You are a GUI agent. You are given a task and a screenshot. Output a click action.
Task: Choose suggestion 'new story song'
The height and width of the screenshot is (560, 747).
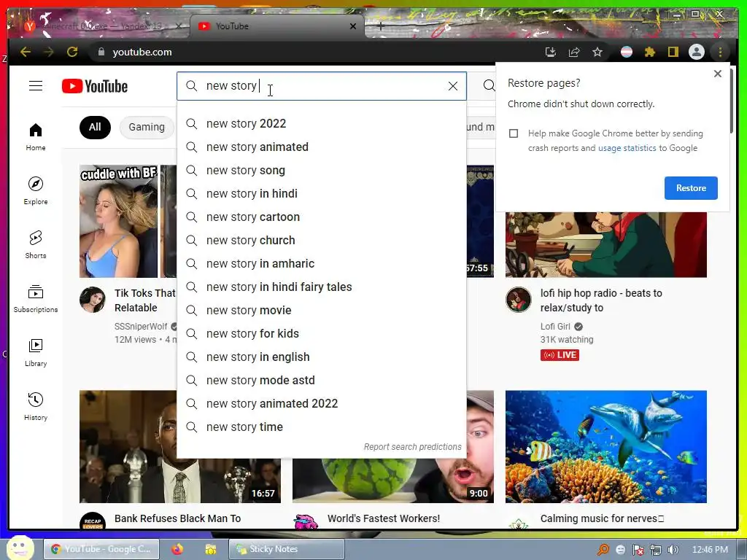(x=322, y=171)
